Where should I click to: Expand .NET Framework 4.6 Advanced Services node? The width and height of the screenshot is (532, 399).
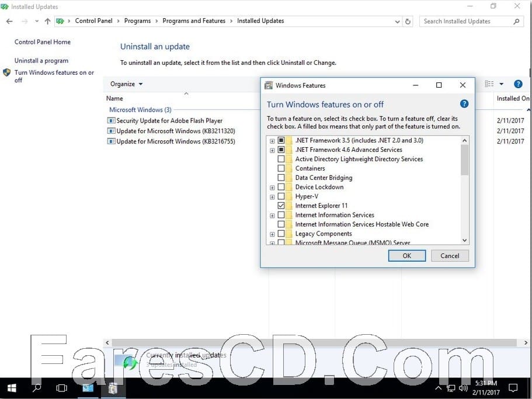pos(272,150)
